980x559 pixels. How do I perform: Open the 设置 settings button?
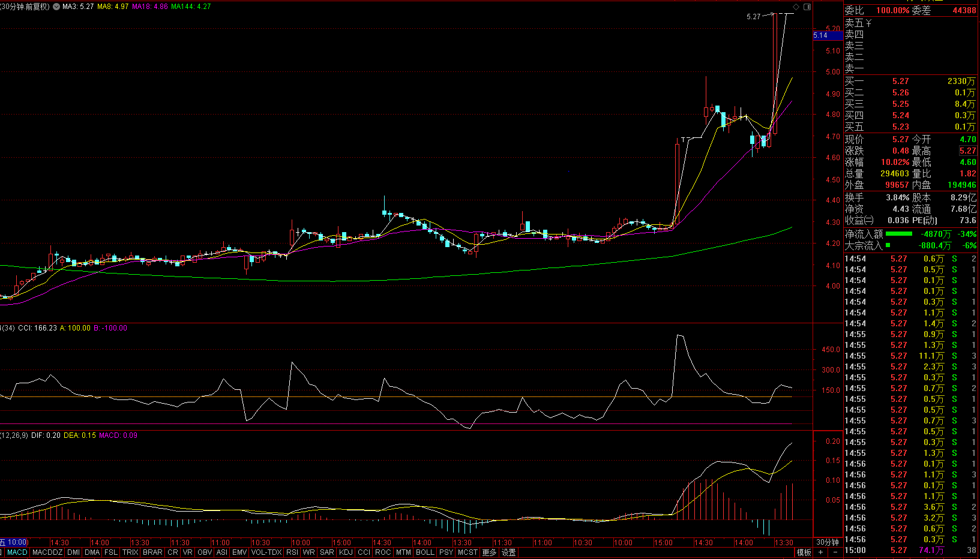click(x=509, y=552)
